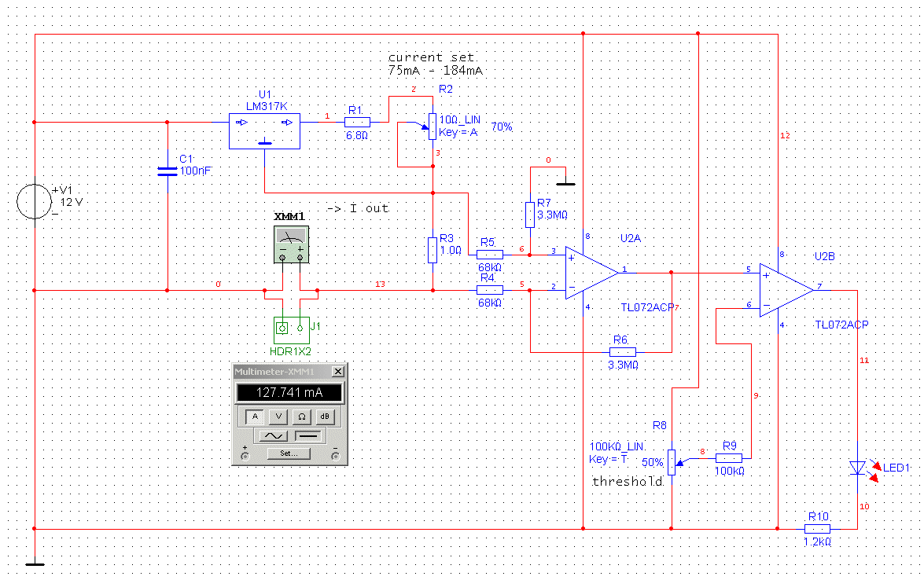Select the LED1 diode symbol
The width and height of the screenshot is (924, 580).
coord(857,468)
